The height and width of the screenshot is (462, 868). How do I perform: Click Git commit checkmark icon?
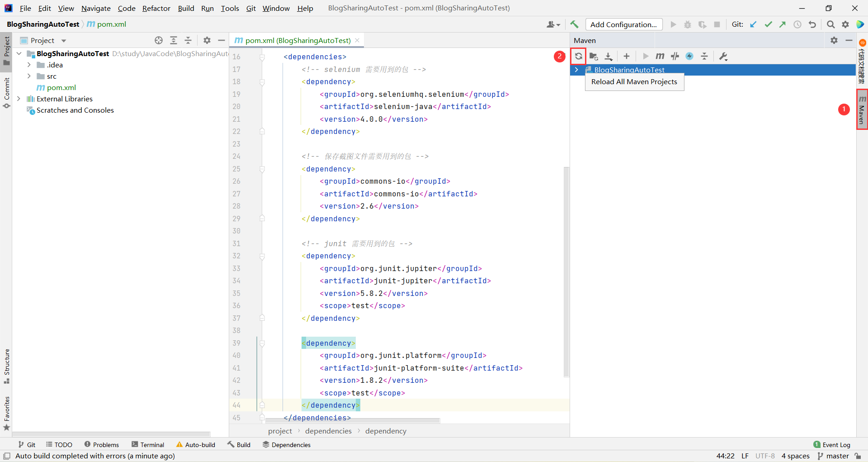(x=768, y=24)
